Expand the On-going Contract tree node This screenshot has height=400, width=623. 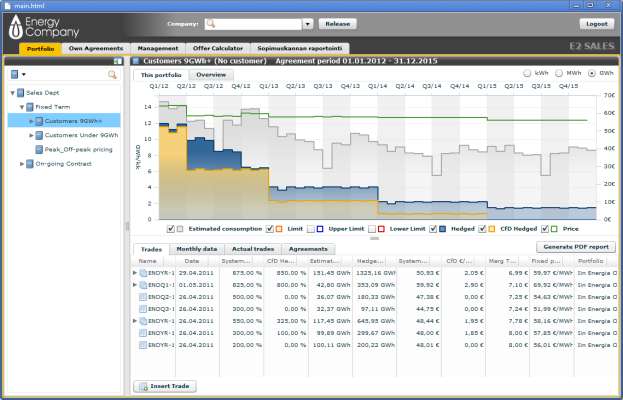tap(22, 164)
